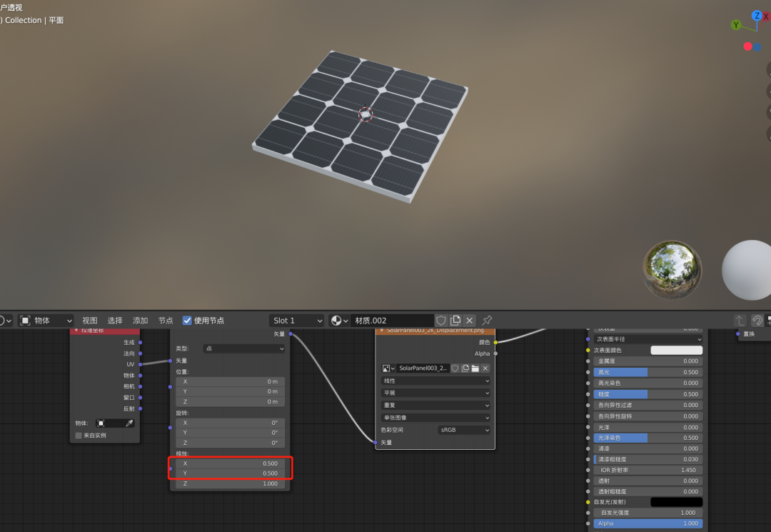Click the 光泽染色 slider
Screen dimensions: 771x532
click(648, 438)
